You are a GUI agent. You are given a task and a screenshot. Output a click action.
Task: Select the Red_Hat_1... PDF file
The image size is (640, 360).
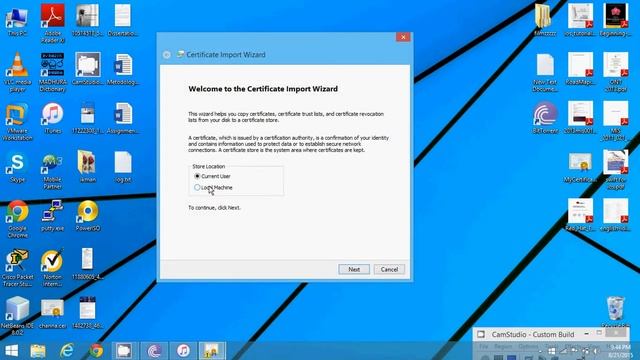click(x=580, y=216)
